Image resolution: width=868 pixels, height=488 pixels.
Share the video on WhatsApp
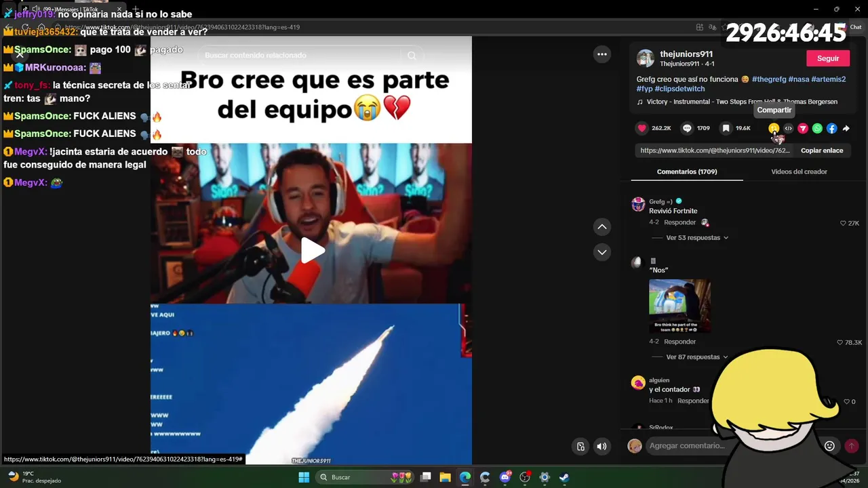(817, 128)
